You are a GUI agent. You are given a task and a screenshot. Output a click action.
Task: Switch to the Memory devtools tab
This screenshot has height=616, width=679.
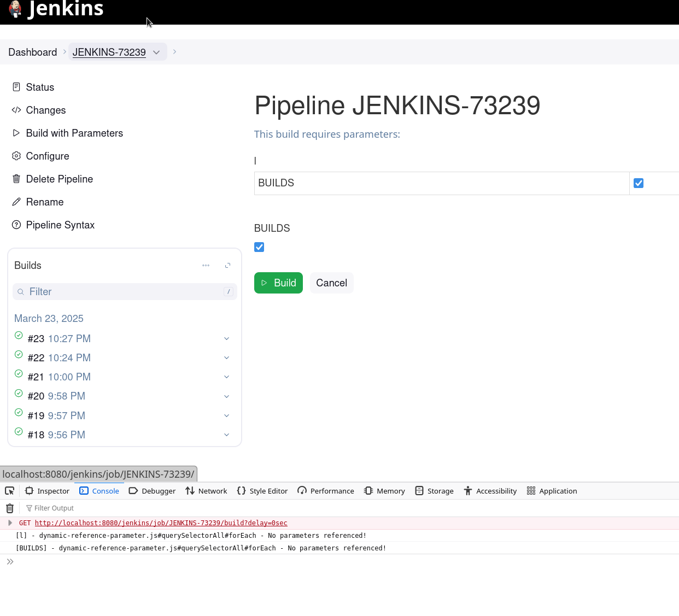click(x=384, y=491)
